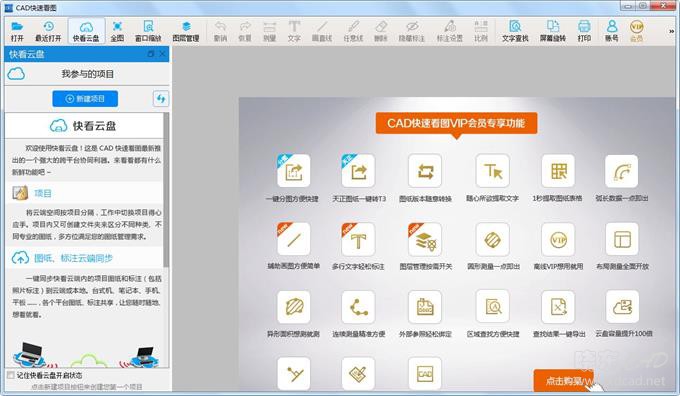Screen dimensions: 680x396
Task: Open annotation settings (标注设置)
Action: [x=450, y=31]
